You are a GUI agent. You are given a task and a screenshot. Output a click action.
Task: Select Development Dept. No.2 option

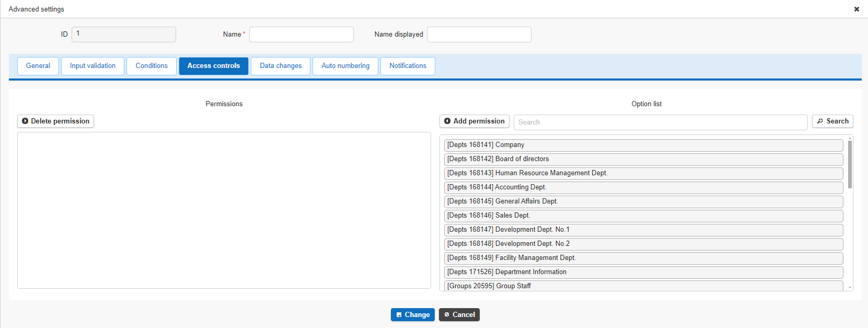click(x=643, y=244)
